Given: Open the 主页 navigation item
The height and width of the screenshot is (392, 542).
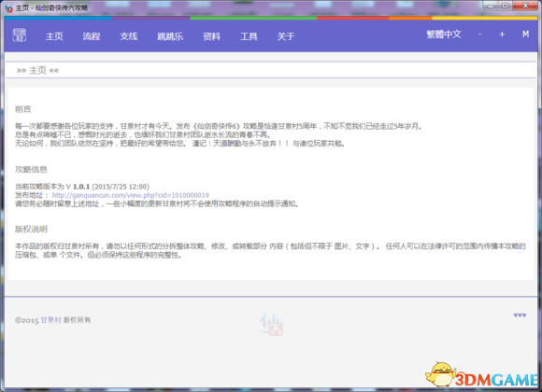Looking at the screenshot, I should (54, 36).
